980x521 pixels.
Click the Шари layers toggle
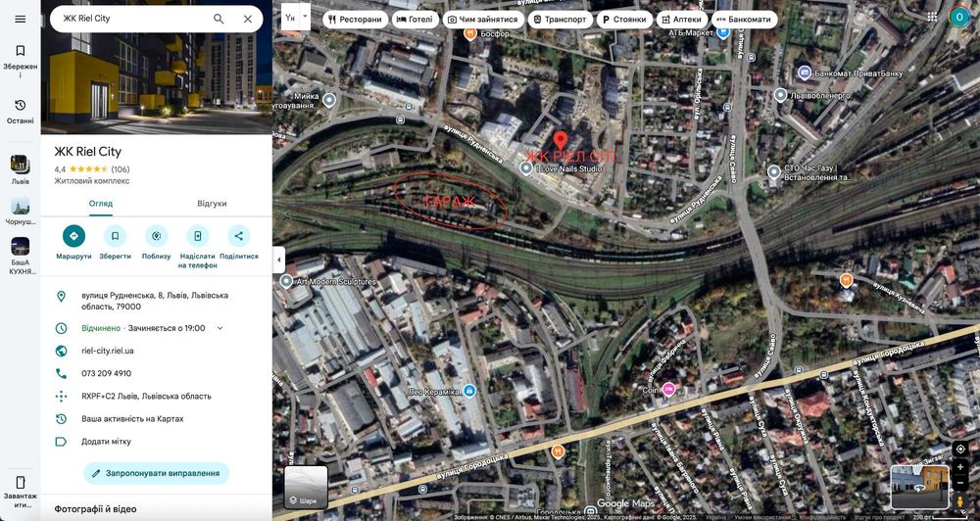tap(306, 487)
